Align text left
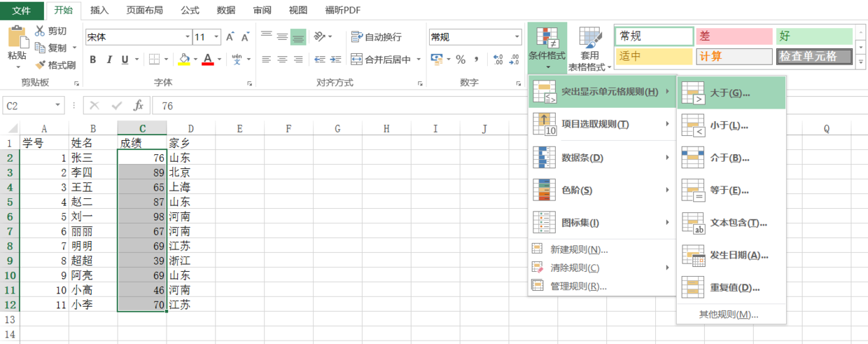This screenshot has width=868, height=344. pos(267,60)
